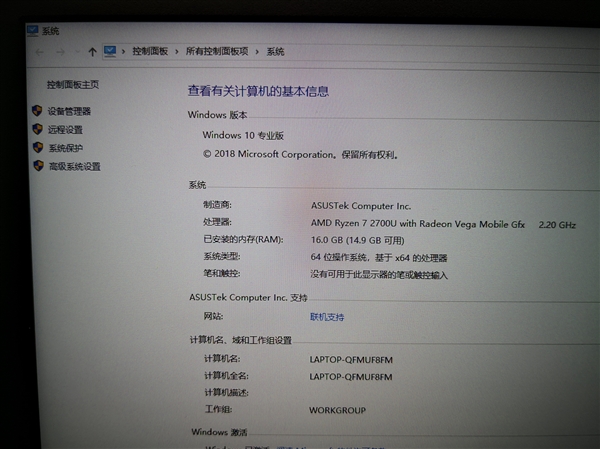Click full computer name value next to 计算机全名
The height and width of the screenshot is (449, 600).
(351, 377)
